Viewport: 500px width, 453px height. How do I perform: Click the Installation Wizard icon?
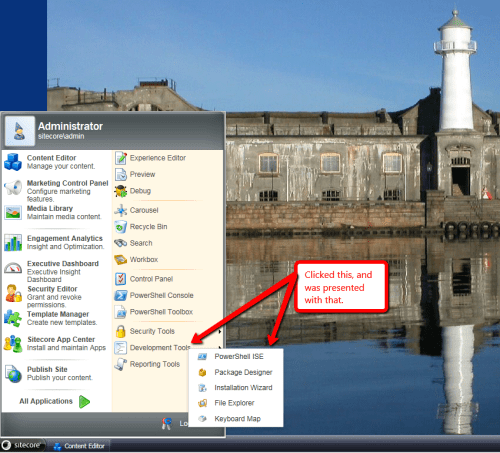point(202,388)
